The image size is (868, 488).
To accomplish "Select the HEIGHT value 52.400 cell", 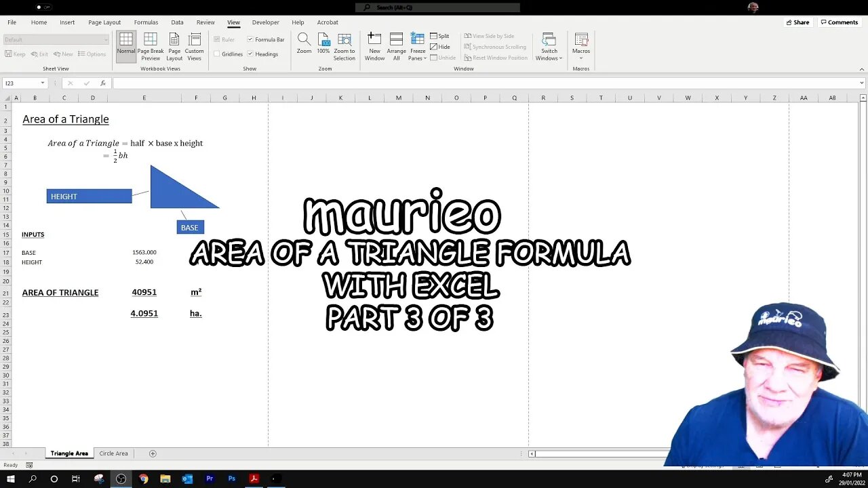I will (144, 262).
